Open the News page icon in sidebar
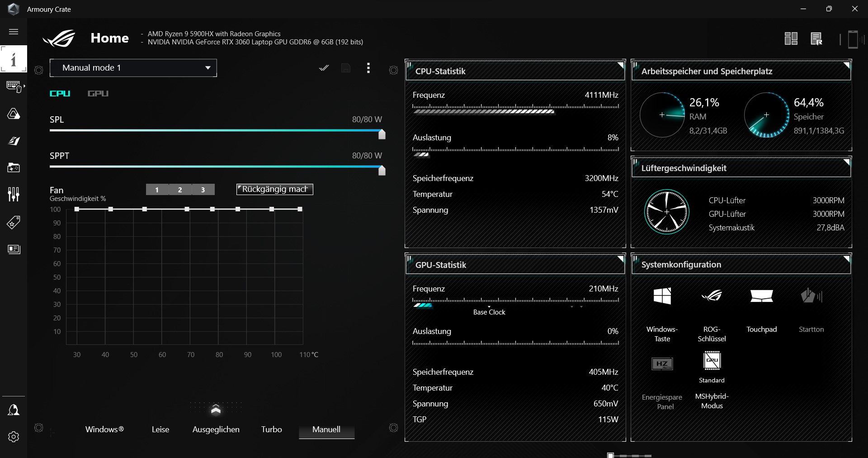Image resolution: width=868 pixels, height=458 pixels. tap(14, 249)
